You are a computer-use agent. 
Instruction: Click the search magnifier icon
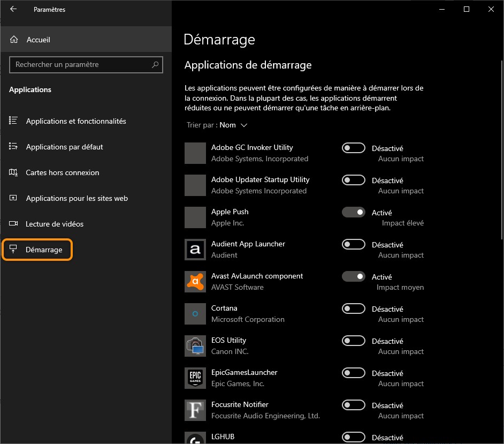point(155,64)
